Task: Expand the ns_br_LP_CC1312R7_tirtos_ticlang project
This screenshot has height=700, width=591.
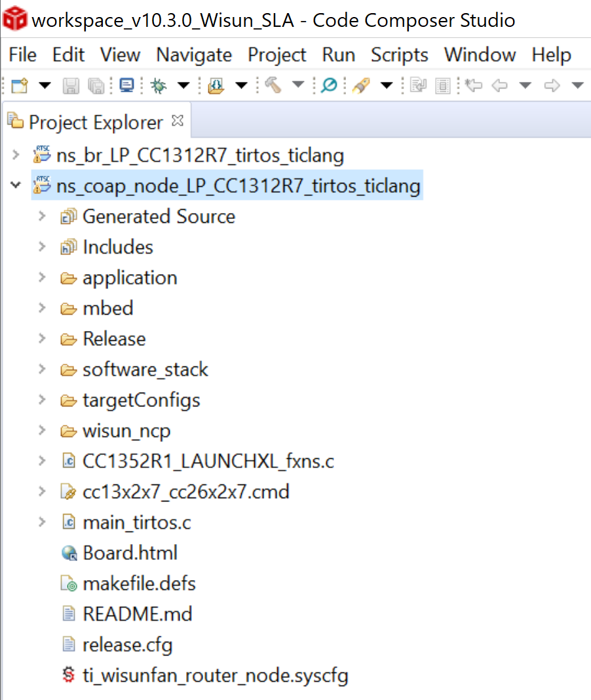Action: tap(16, 156)
